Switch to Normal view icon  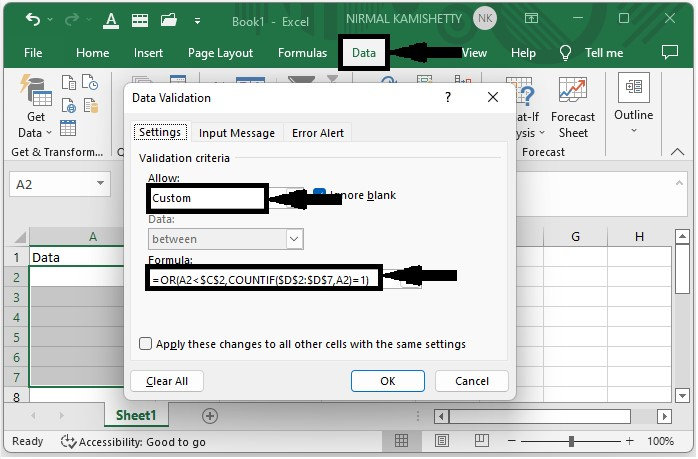401,441
